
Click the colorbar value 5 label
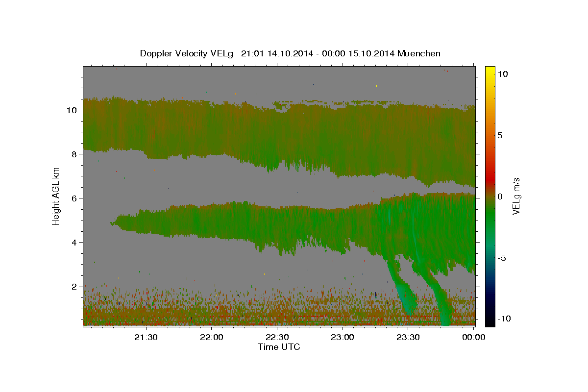[500, 135]
